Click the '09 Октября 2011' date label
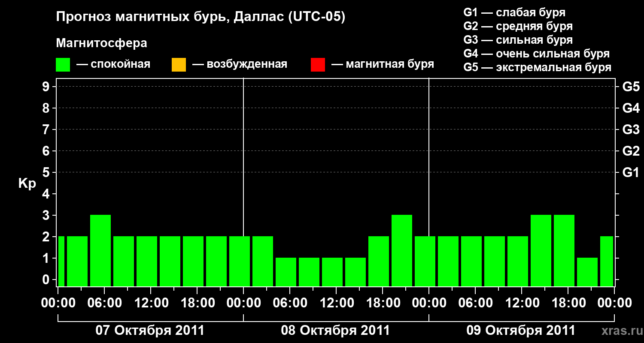 coord(521,331)
